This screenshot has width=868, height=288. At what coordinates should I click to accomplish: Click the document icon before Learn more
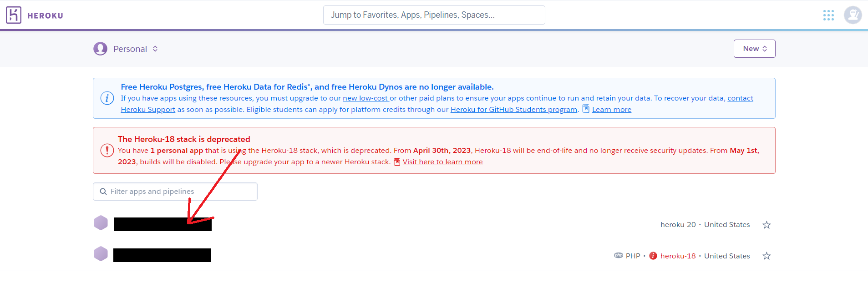click(586, 109)
